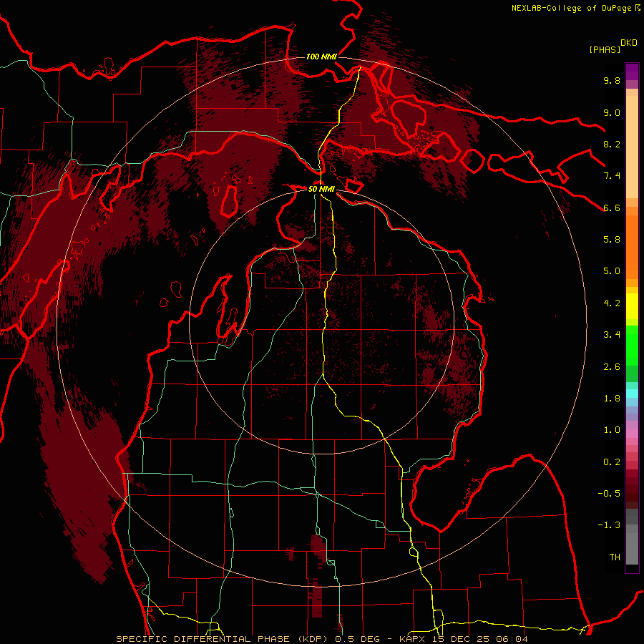This screenshot has height=644, width=644.
Task: Click the NEXLAB-College of DuPage label
Action: pos(571,8)
